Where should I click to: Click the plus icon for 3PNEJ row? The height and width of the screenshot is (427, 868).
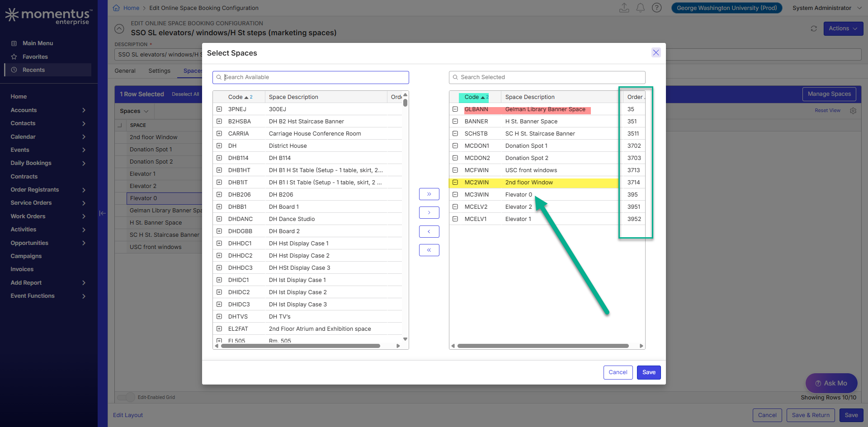pyautogui.click(x=219, y=109)
